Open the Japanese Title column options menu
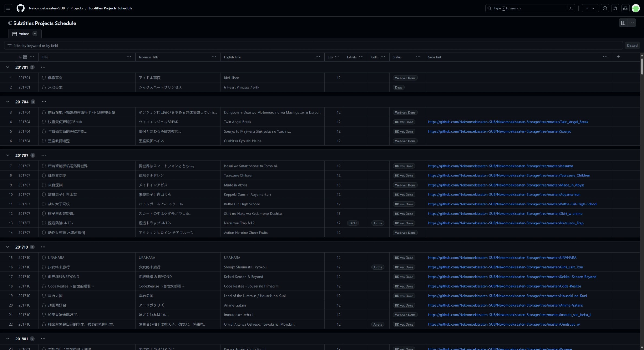Image resolution: width=644 pixels, height=350 pixels. point(214,57)
